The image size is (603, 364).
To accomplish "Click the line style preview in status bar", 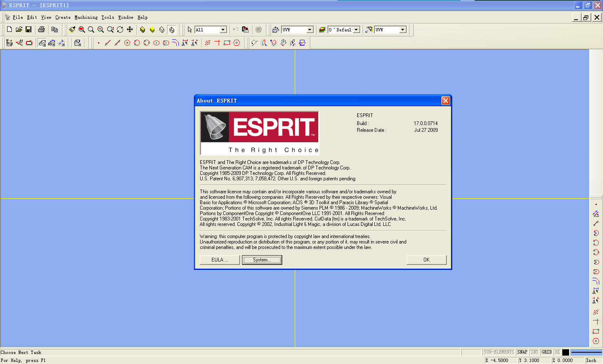I will (586, 352).
